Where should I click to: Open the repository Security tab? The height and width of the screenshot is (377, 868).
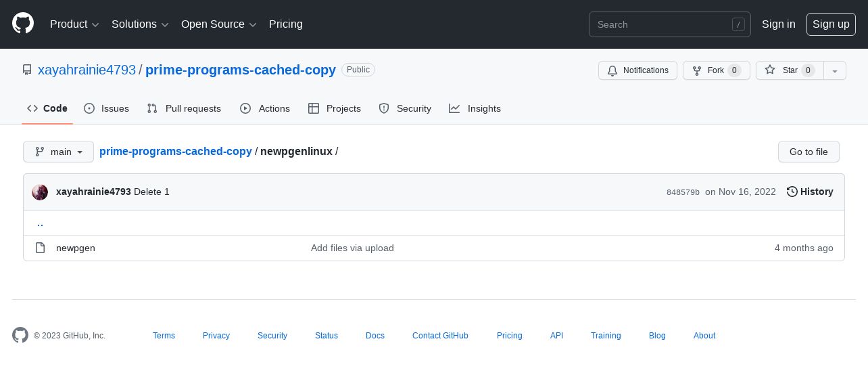click(405, 108)
